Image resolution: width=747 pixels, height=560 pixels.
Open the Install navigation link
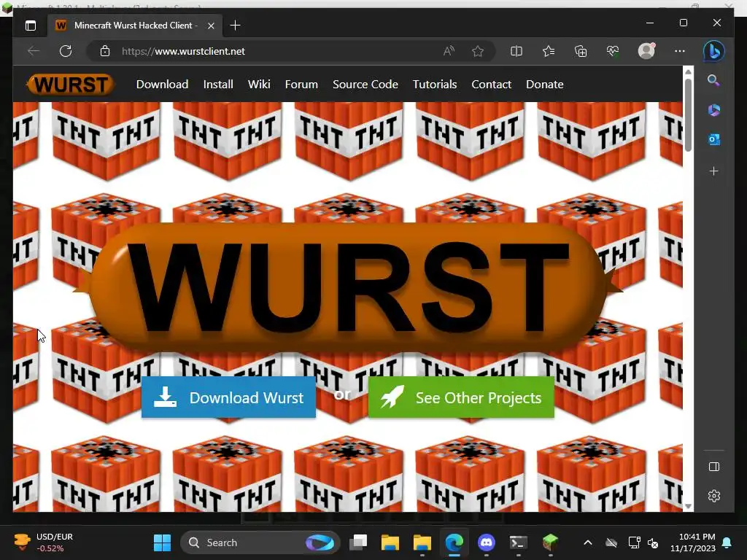tap(218, 85)
